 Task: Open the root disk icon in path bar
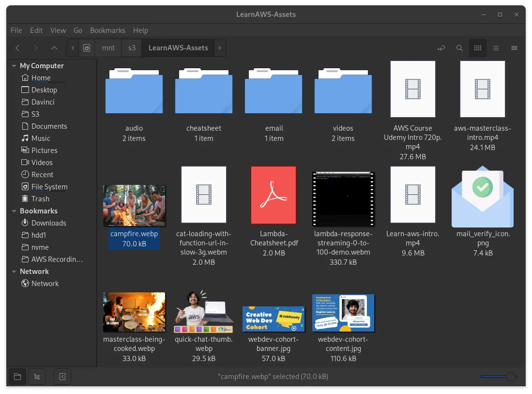coord(87,48)
